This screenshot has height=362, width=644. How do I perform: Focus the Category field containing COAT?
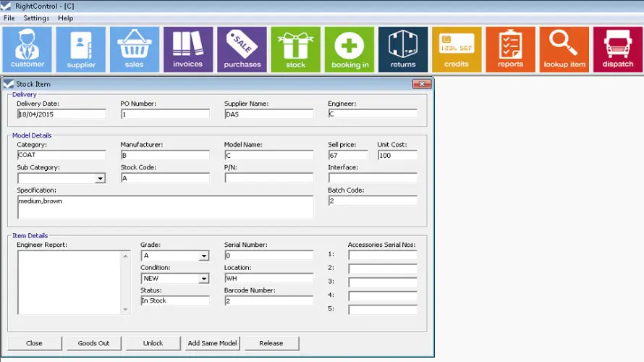click(x=62, y=155)
